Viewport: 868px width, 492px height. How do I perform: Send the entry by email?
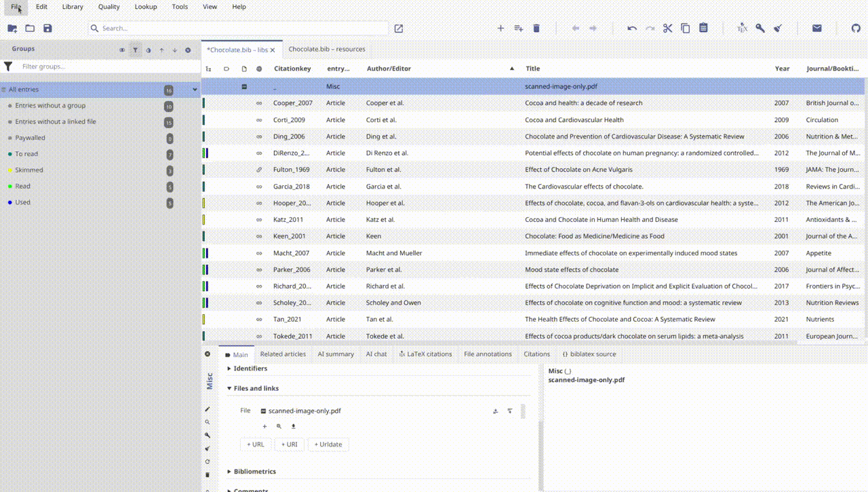[817, 29]
